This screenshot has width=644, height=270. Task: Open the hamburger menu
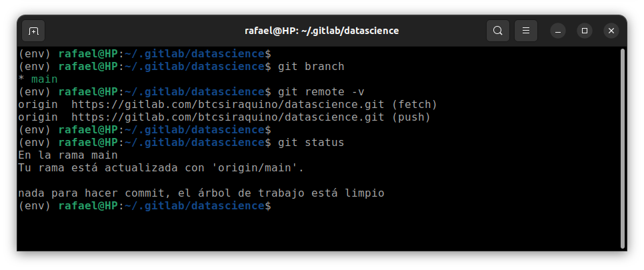click(526, 31)
